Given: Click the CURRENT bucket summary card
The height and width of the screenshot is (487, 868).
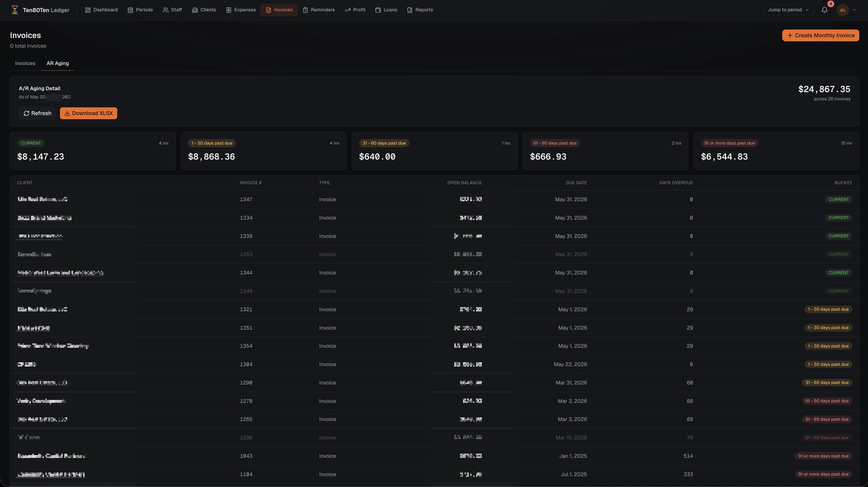Looking at the screenshot, I should tap(92, 151).
